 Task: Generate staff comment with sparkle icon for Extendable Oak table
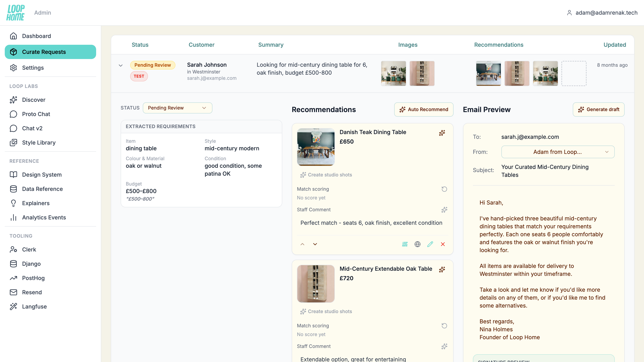coord(444,346)
